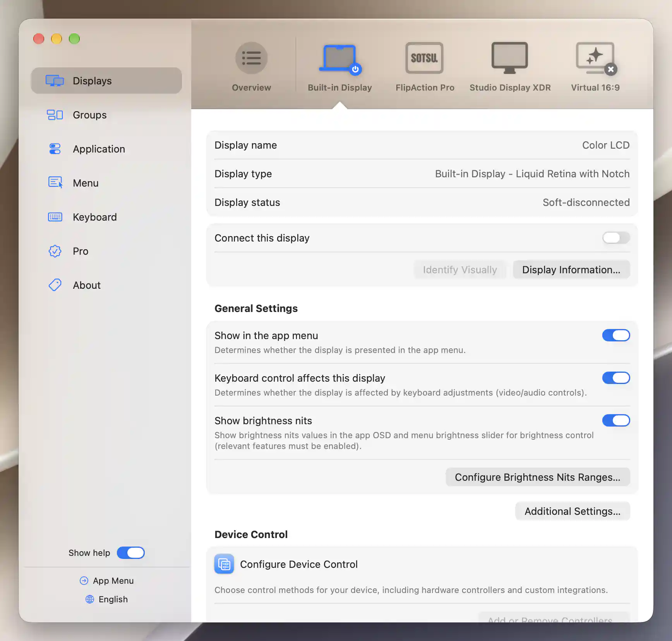Click the General Settings heading
672x641 pixels.
click(x=256, y=308)
